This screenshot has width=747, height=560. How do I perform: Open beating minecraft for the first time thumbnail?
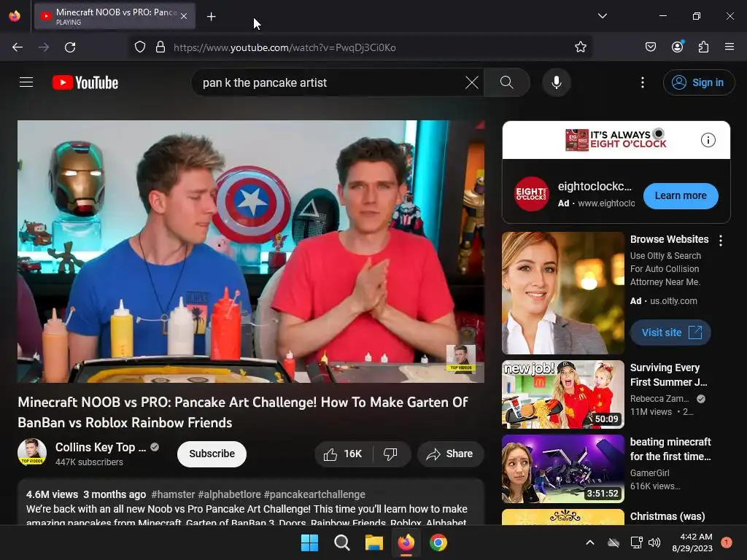pyautogui.click(x=562, y=469)
